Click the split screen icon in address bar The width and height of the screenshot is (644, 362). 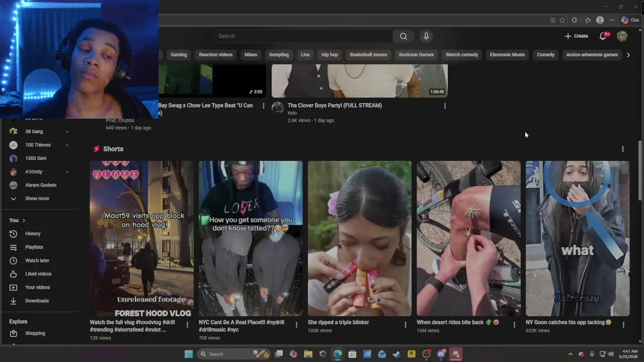[552, 20]
